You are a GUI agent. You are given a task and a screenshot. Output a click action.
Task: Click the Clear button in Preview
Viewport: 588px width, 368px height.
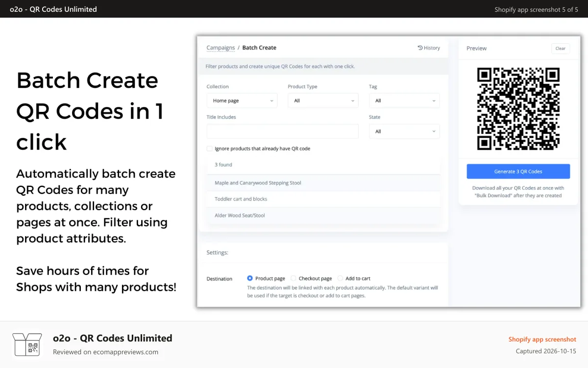coord(561,48)
